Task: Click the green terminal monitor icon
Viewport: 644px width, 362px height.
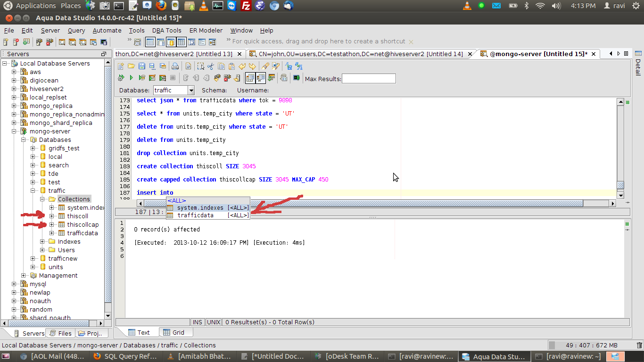Action: 296,78
